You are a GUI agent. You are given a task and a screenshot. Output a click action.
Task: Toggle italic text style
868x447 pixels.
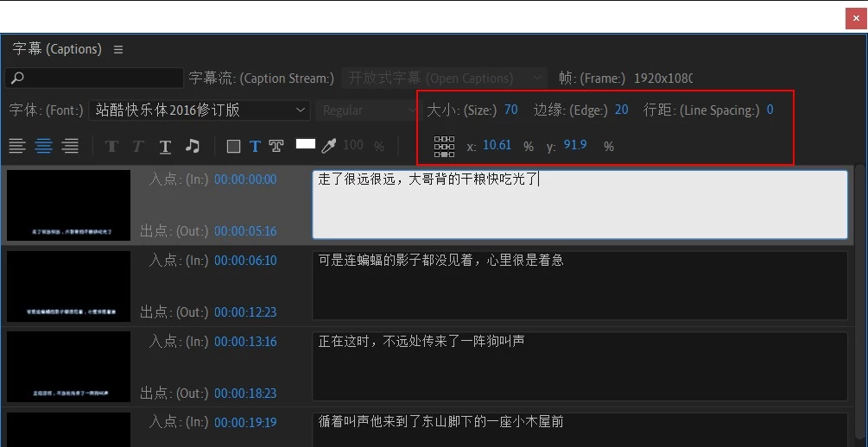[x=138, y=146]
